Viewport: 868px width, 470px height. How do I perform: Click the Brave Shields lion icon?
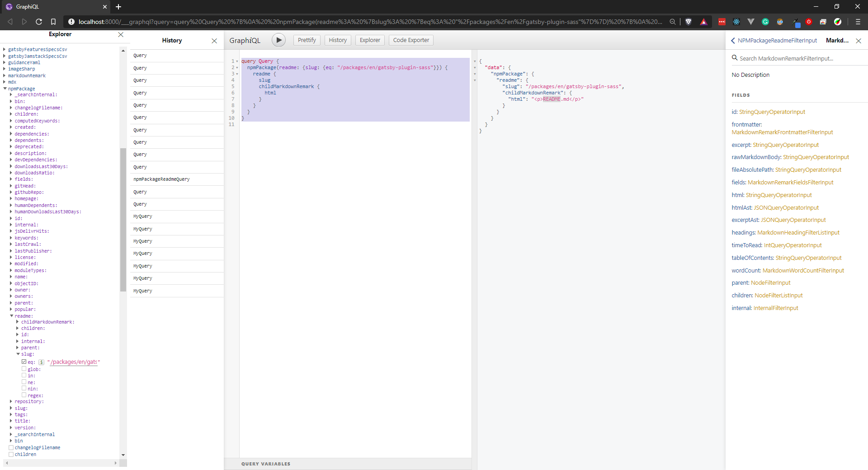(689, 22)
